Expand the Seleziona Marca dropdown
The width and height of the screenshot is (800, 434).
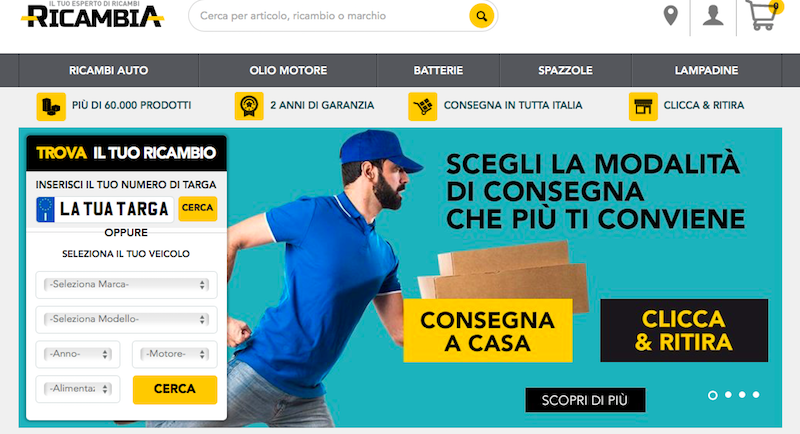(x=127, y=285)
